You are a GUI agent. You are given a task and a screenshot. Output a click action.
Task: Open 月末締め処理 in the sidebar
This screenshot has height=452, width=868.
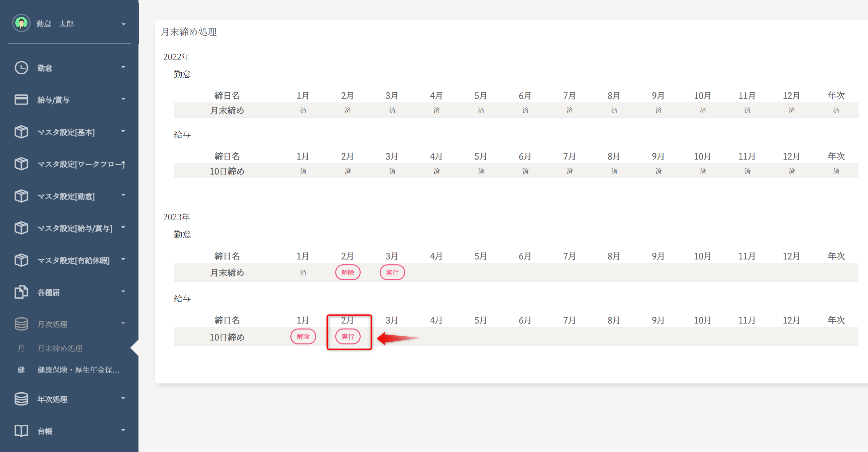click(x=60, y=349)
